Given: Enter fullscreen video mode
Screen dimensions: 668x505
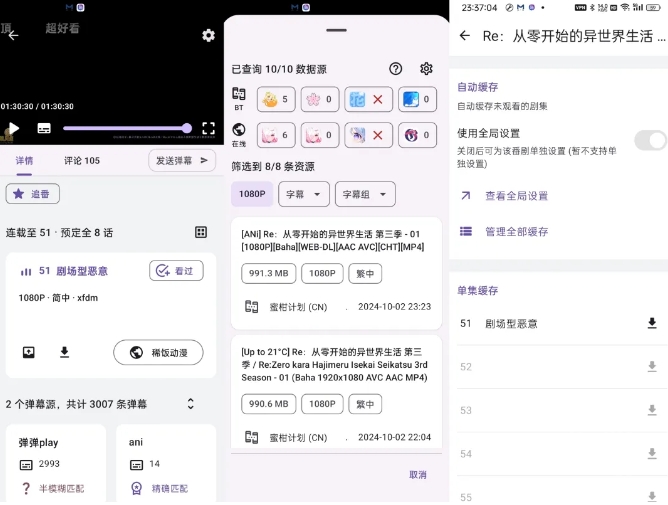Looking at the screenshot, I should [208, 128].
